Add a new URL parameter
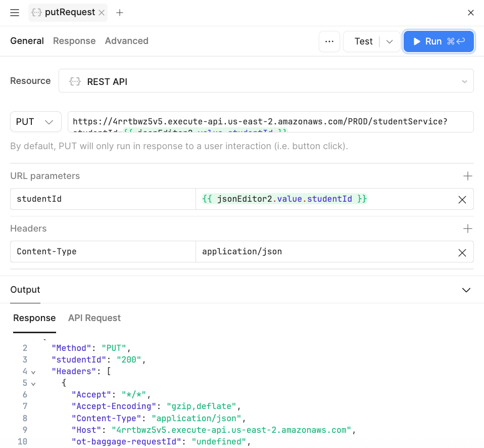 point(467,176)
